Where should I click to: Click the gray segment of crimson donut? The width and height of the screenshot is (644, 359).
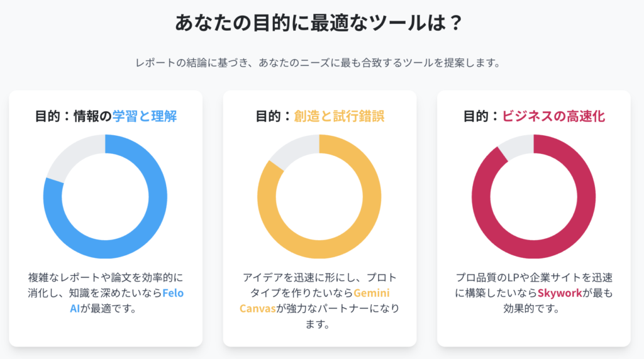coord(517,145)
